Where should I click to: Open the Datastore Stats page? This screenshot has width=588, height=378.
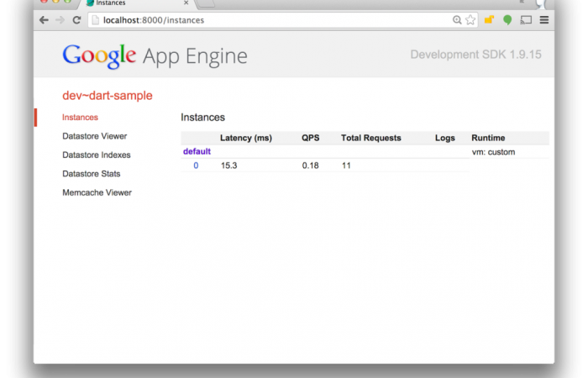click(x=91, y=174)
